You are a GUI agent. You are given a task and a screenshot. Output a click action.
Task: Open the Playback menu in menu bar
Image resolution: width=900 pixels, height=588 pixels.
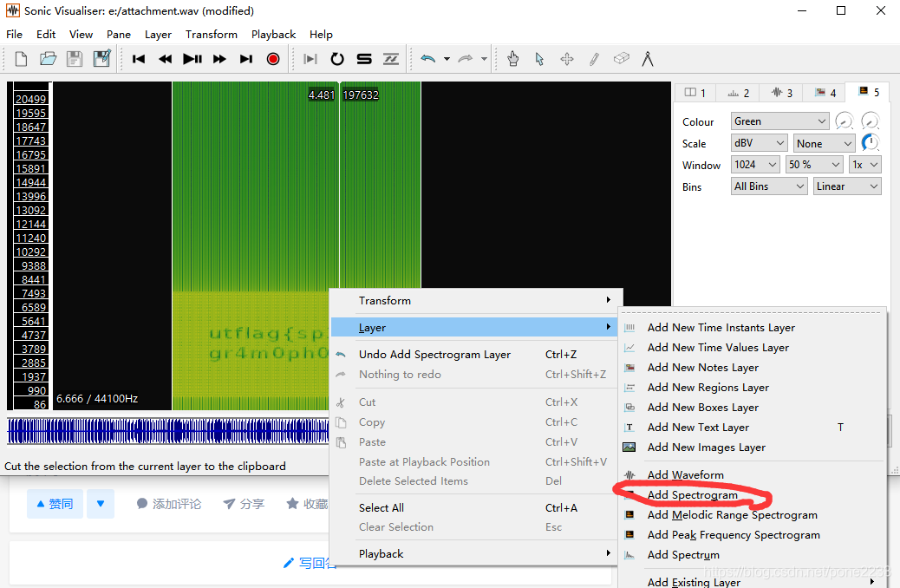pyautogui.click(x=273, y=35)
